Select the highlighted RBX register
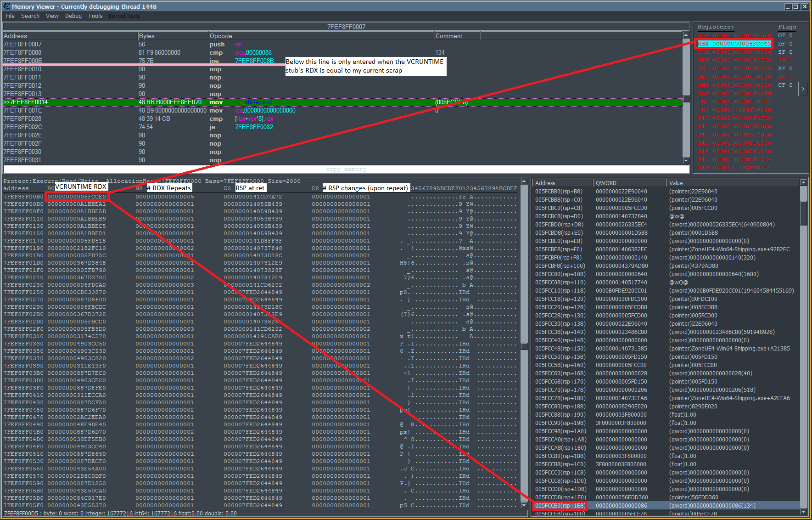812x520 pixels. [734, 44]
